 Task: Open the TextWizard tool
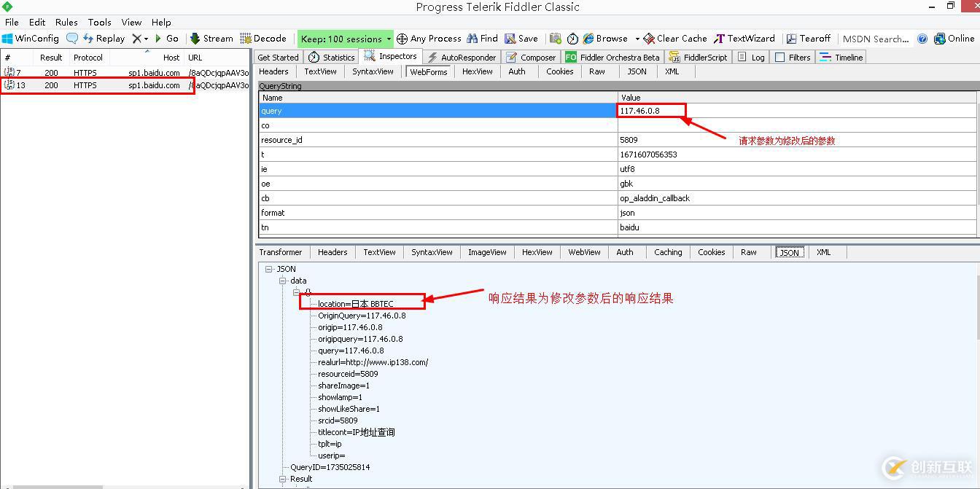744,39
